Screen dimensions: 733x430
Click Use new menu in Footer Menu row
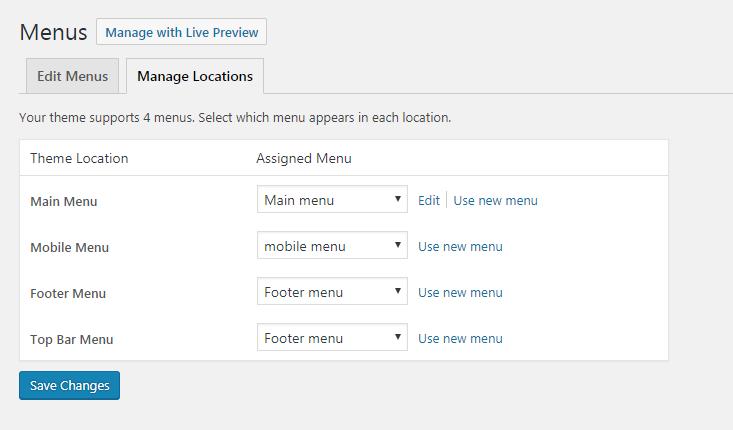coord(460,292)
